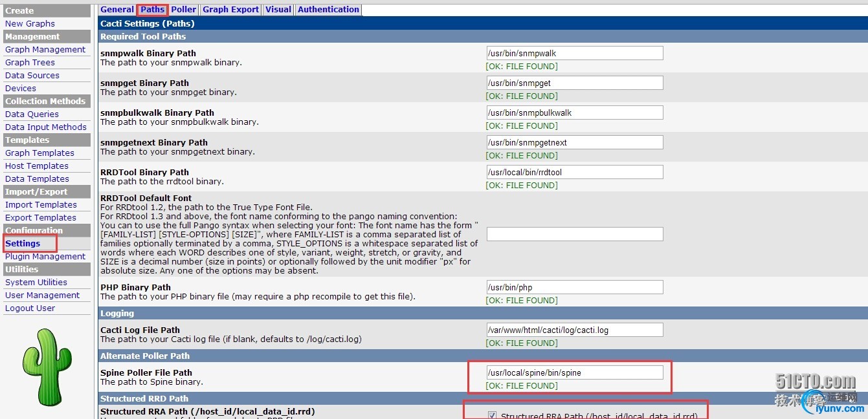Click the Logging section heading
Viewport: 868px width, 419px height.
coord(117,313)
